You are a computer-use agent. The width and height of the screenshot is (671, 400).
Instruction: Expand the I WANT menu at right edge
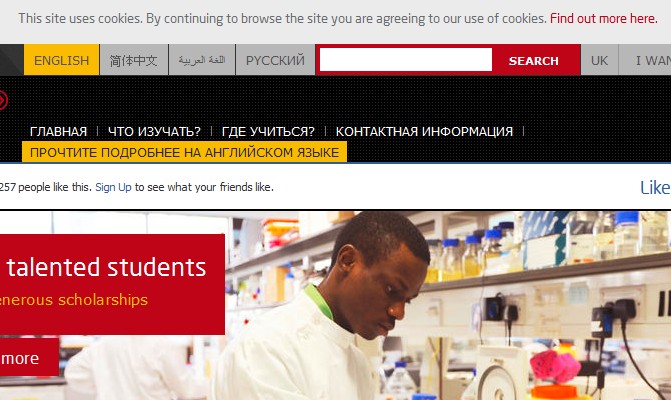645,60
